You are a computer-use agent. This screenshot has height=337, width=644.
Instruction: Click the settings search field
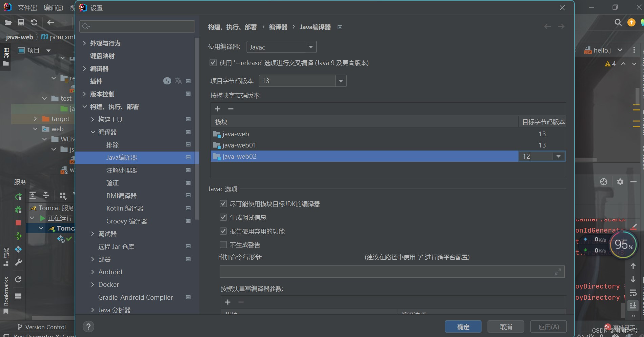coord(137,26)
